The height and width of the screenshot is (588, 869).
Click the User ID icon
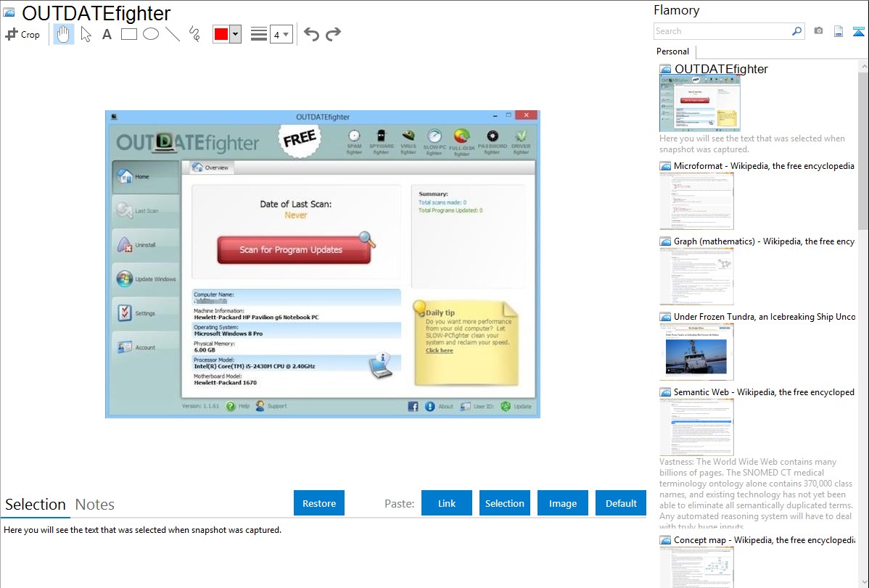pos(466,407)
